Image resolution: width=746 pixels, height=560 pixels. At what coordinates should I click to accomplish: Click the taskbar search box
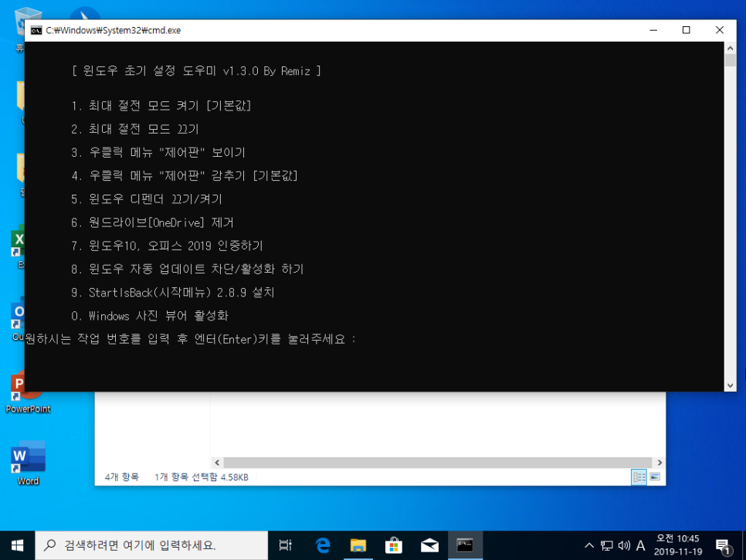click(151, 545)
